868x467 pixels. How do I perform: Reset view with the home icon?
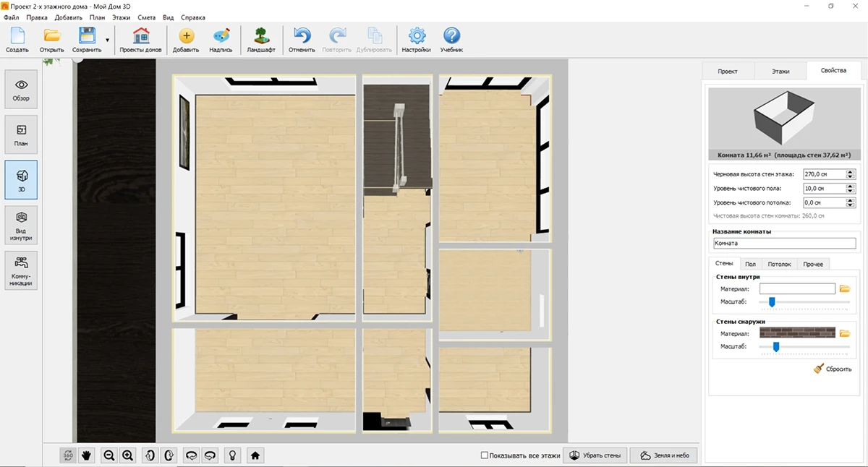[255, 455]
